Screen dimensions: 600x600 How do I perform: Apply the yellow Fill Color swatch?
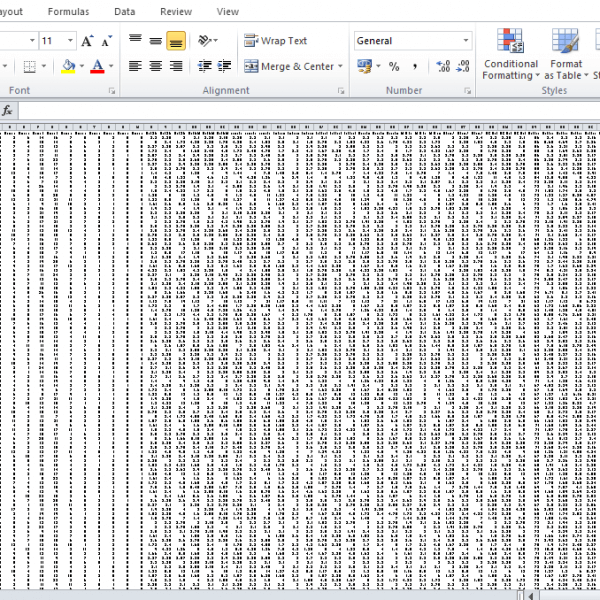tap(68, 67)
